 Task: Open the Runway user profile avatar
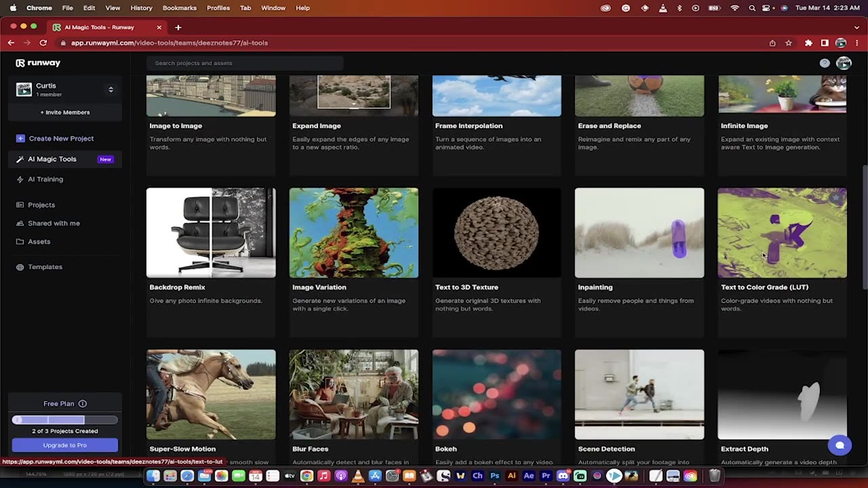[x=844, y=63]
